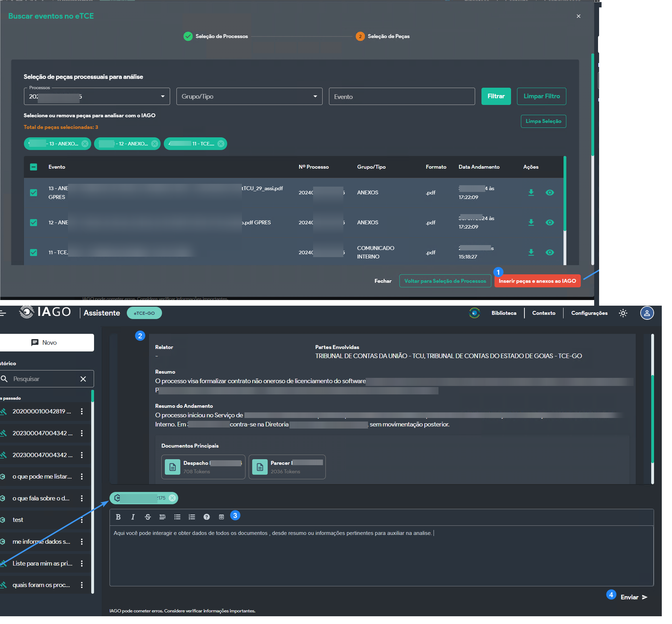
Task: Apply italic formatting in editor toolbar
Action: point(133,517)
